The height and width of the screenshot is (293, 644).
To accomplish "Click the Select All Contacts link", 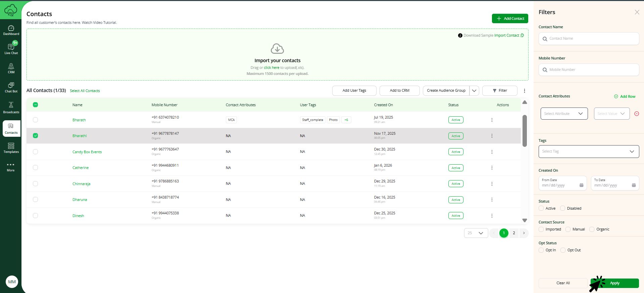I will [85, 91].
